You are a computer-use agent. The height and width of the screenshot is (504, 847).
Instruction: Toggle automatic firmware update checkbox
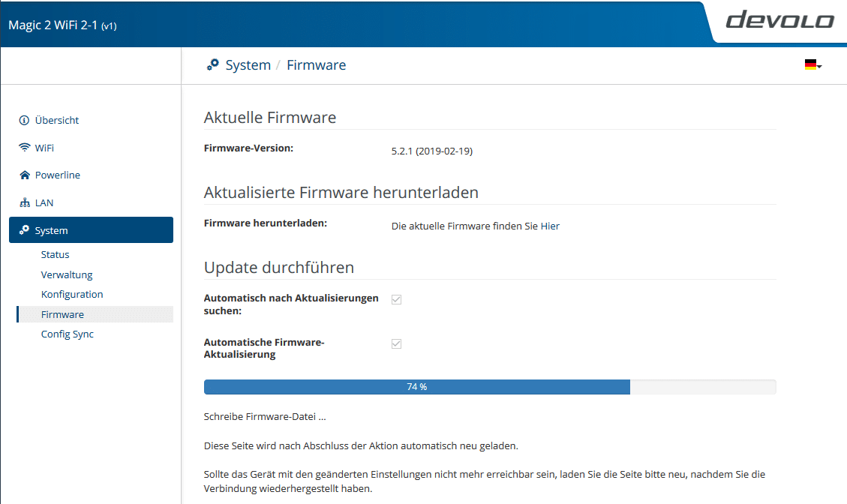[x=397, y=343]
